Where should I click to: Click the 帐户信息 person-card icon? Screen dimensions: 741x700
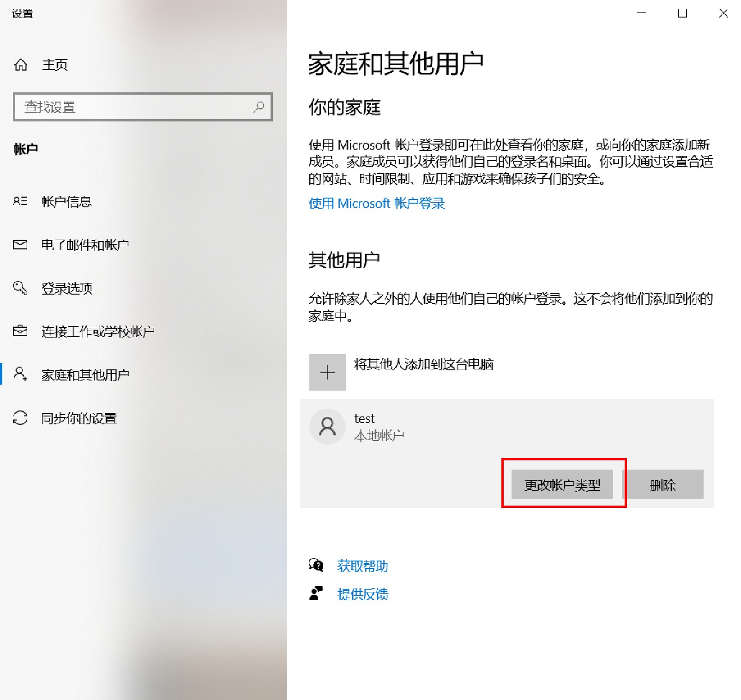coord(20,201)
